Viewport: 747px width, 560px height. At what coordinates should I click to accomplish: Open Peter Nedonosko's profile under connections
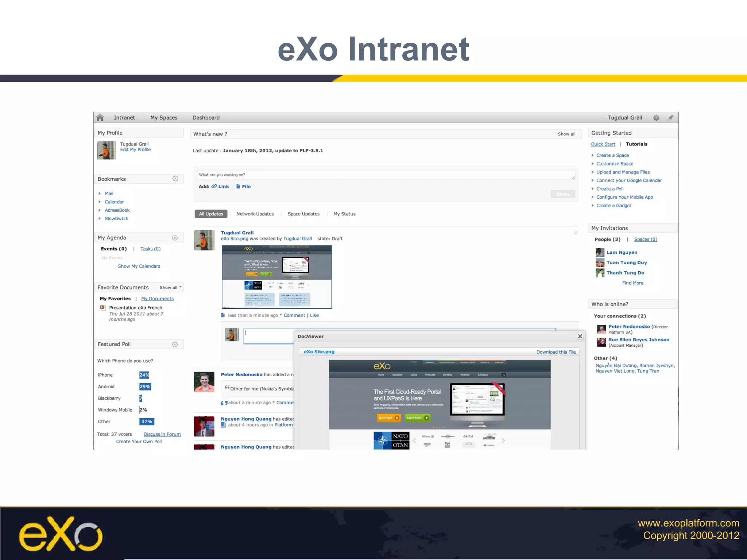(629, 327)
